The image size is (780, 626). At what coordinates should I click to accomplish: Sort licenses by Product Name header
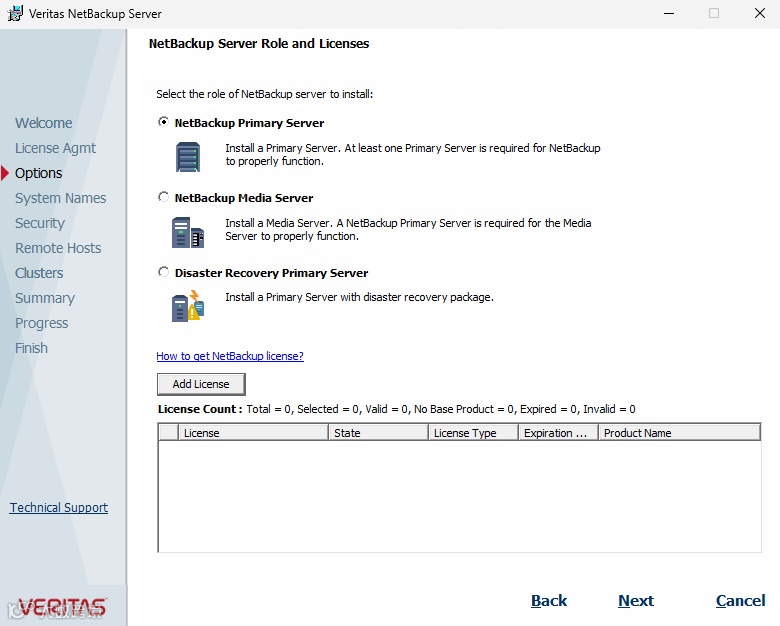[678, 433]
